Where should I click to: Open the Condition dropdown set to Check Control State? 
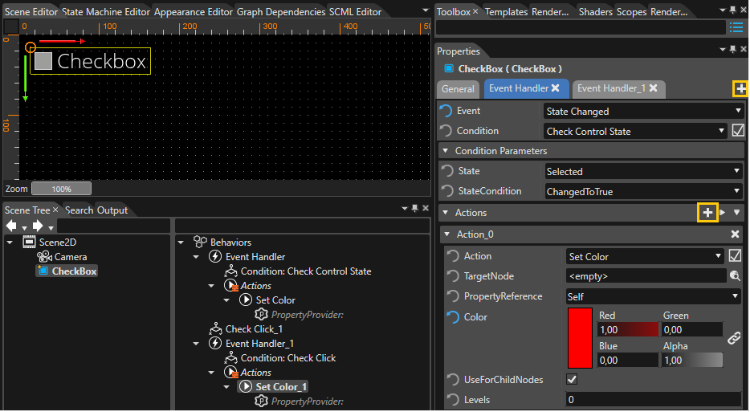[636, 132]
